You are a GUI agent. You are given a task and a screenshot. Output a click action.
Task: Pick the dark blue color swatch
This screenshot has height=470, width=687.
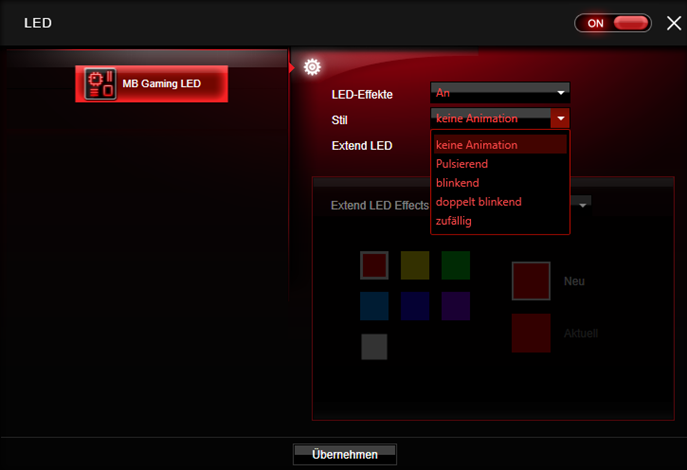click(415, 306)
